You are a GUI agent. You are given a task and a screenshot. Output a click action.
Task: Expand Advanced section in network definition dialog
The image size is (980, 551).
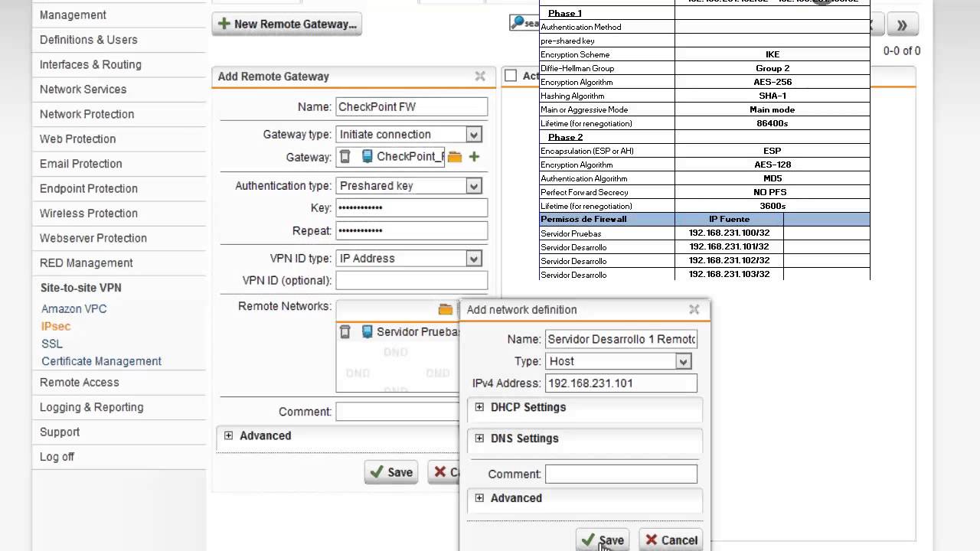click(x=479, y=498)
